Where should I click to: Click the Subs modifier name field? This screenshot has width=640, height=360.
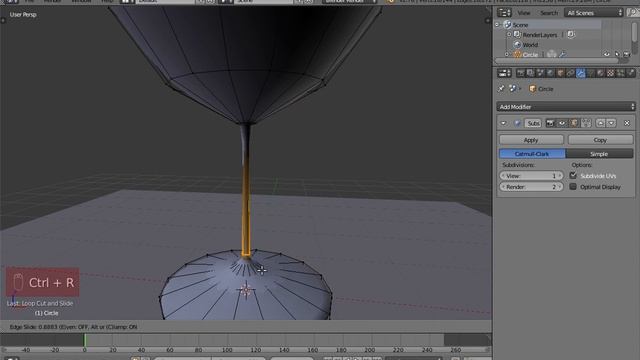(x=533, y=123)
